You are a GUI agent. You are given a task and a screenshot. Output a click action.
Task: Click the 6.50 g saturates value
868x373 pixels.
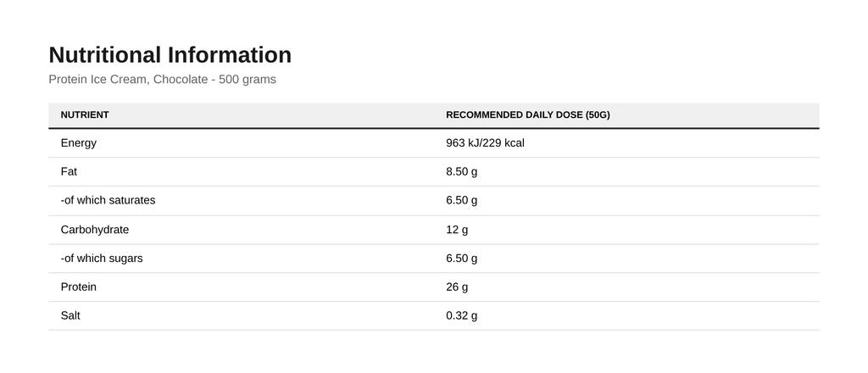pos(462,200)
